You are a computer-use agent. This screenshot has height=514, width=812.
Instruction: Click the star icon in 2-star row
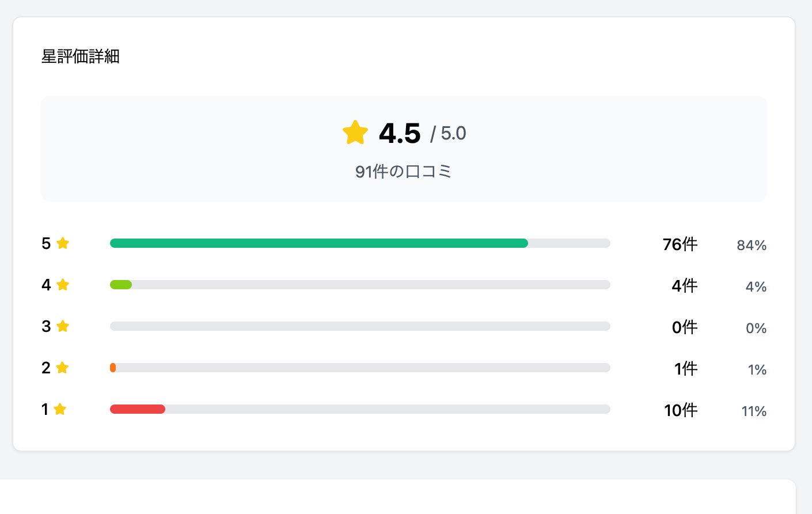(62, 368)
